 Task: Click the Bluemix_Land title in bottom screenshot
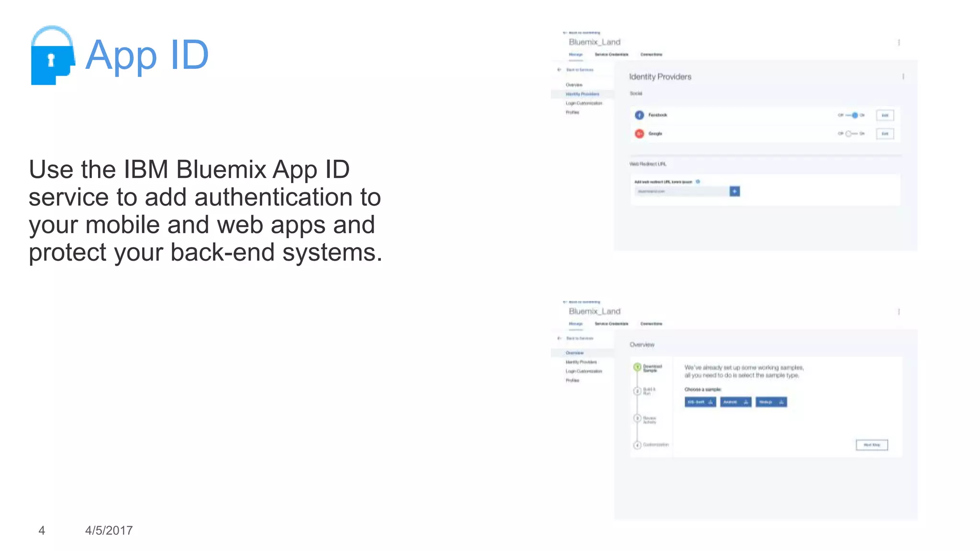(x=594, y=311)
